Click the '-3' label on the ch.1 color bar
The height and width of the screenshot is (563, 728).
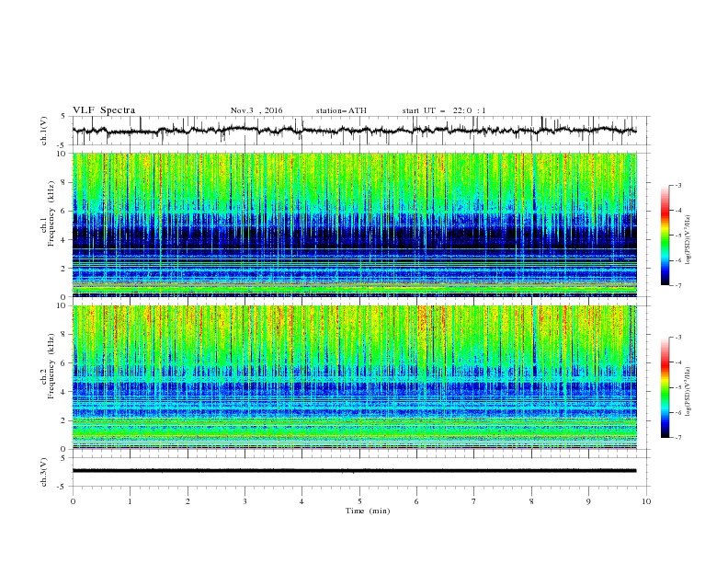(x=678, y=185)
